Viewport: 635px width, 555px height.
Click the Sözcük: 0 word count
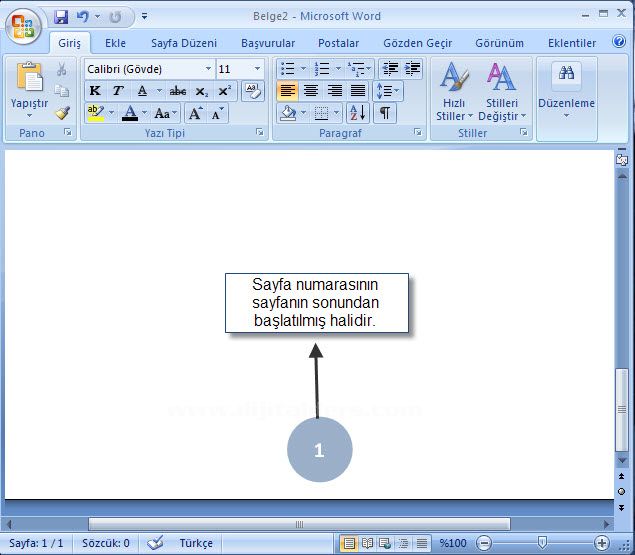pos(106,543)
